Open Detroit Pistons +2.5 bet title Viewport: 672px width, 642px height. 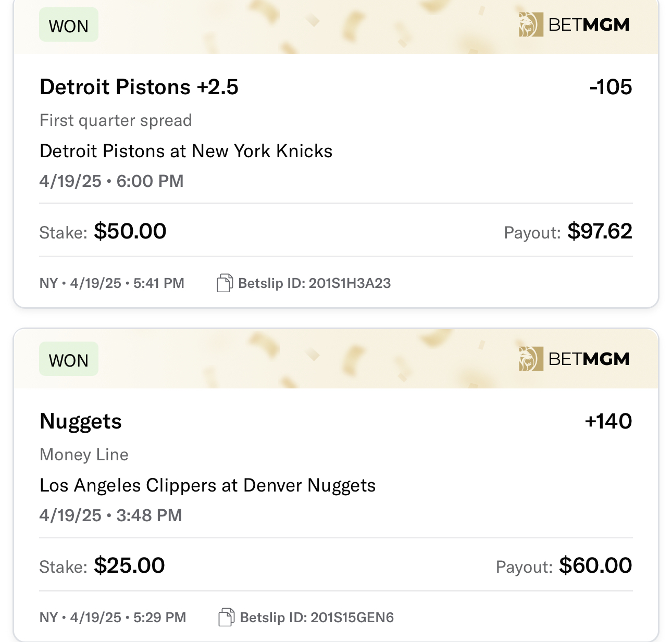coord(139,87)
